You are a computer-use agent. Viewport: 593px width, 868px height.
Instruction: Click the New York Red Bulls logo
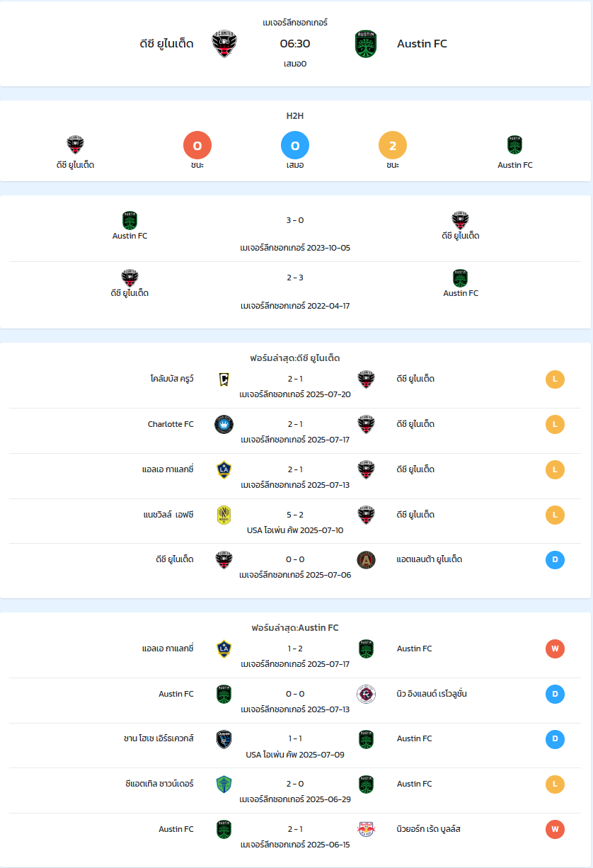point(366,829)
